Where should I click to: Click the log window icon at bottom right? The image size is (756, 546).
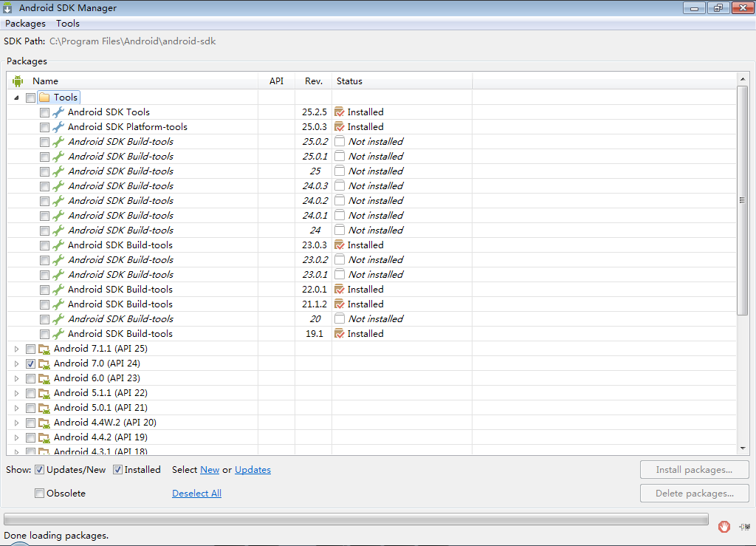click(x=744, y=527)
